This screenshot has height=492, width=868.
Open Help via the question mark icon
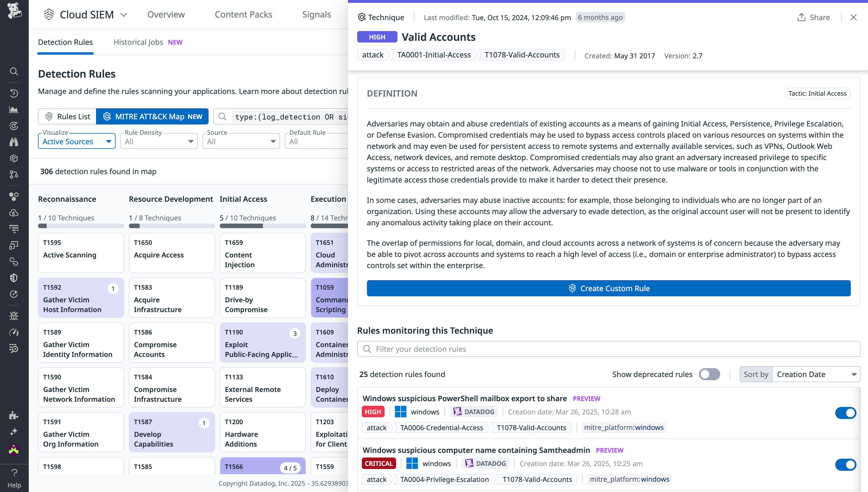tap(14, 473)
